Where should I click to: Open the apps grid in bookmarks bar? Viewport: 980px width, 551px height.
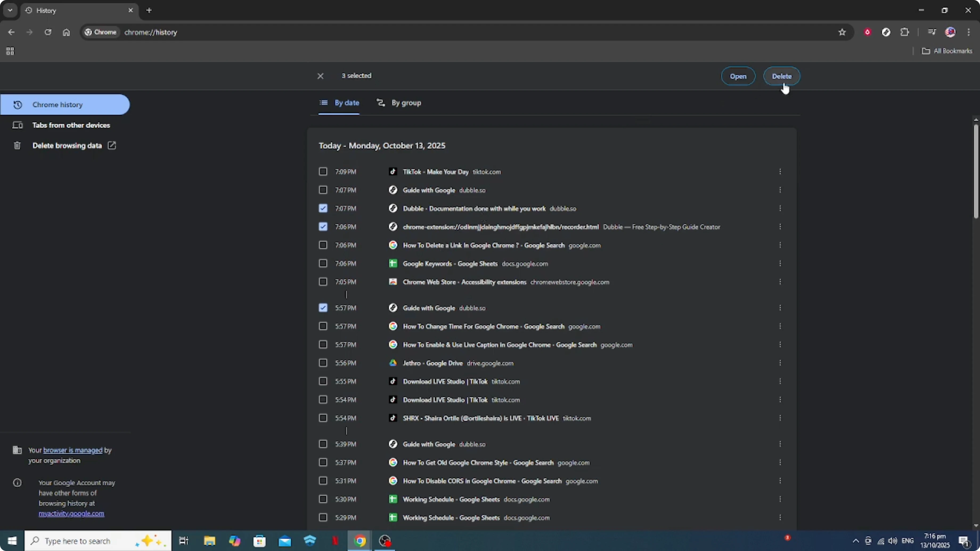tap(10, 51)
